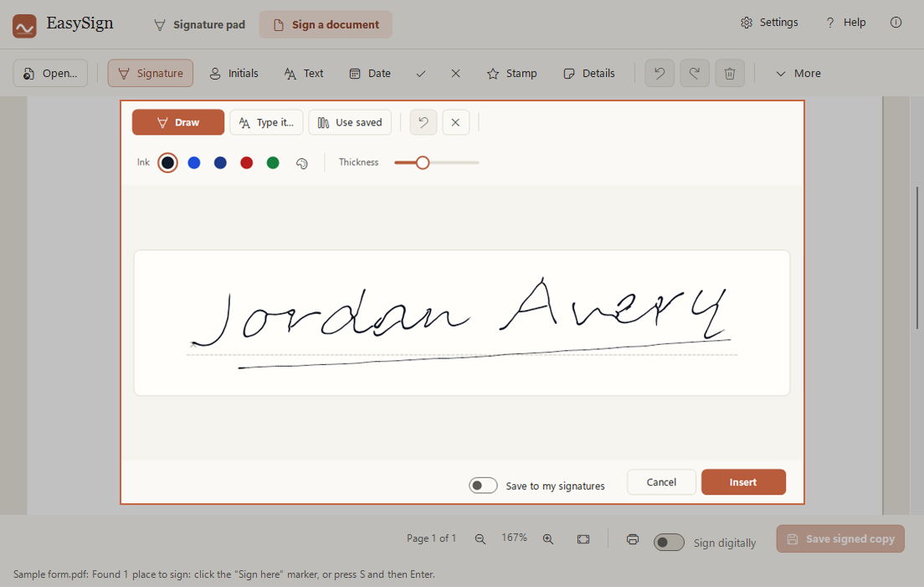Screen dimensions: 924x587
Task: Click the Thickness slider handle
Action: (x=422, y=162)
